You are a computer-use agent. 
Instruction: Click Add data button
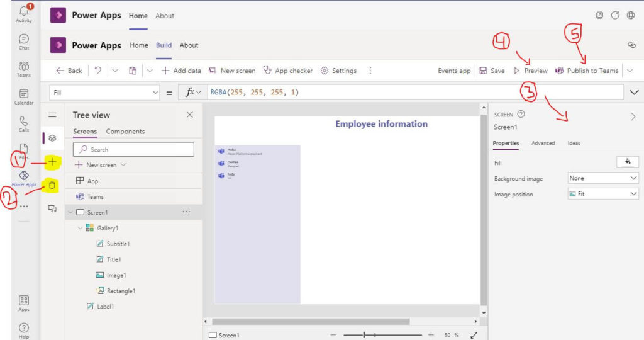181,71
